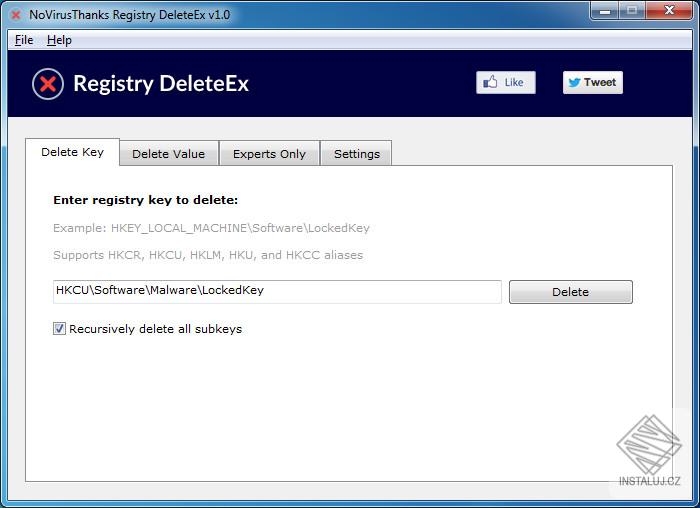Click the Facebook Like button
Image resolution: width=700 pixels, height=508 pixels.
(506, 83)
